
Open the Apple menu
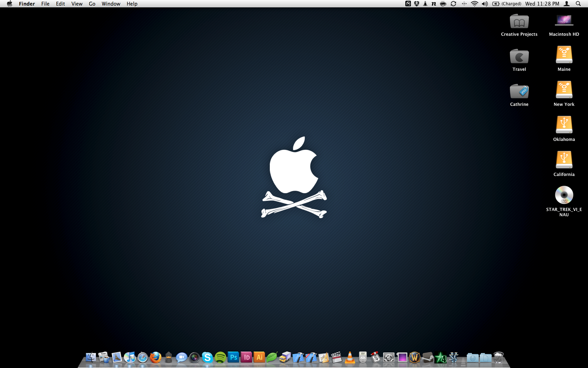pos(9,4)
